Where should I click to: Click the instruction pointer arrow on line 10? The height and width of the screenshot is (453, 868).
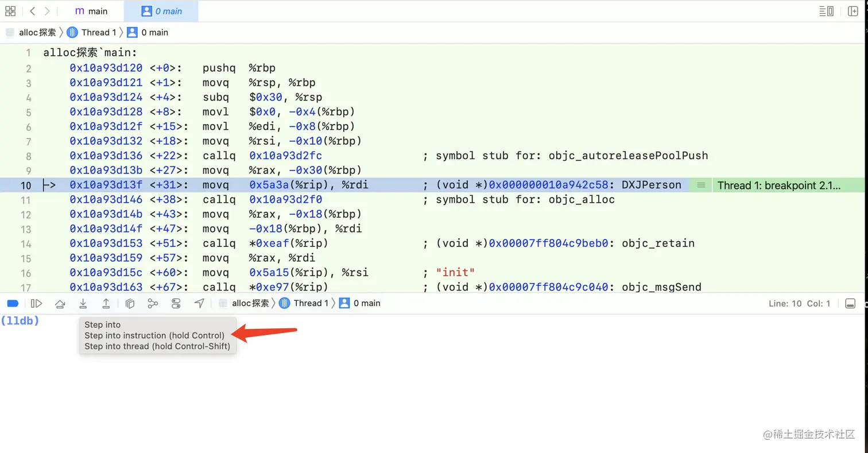tap(49, 185)
